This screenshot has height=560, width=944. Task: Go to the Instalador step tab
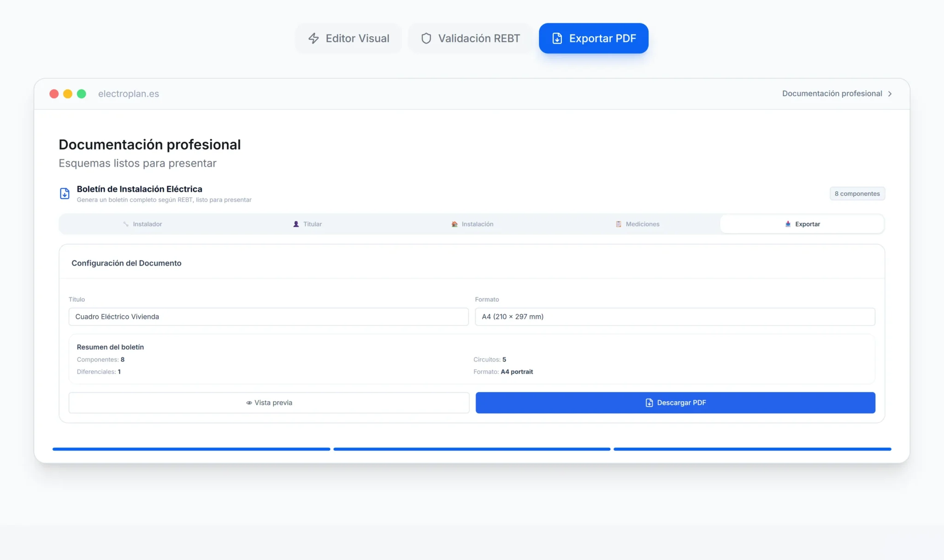[142, 224]
